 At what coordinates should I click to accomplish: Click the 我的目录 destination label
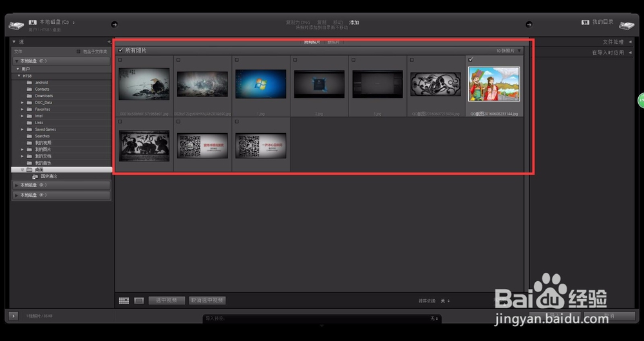tap(603, 22)
